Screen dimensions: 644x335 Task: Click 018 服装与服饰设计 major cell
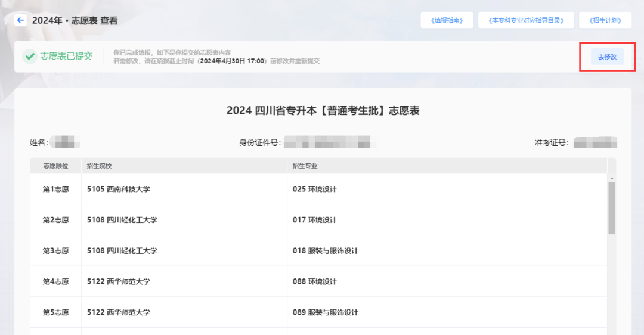pyautogui.click(x=326, y=251)
